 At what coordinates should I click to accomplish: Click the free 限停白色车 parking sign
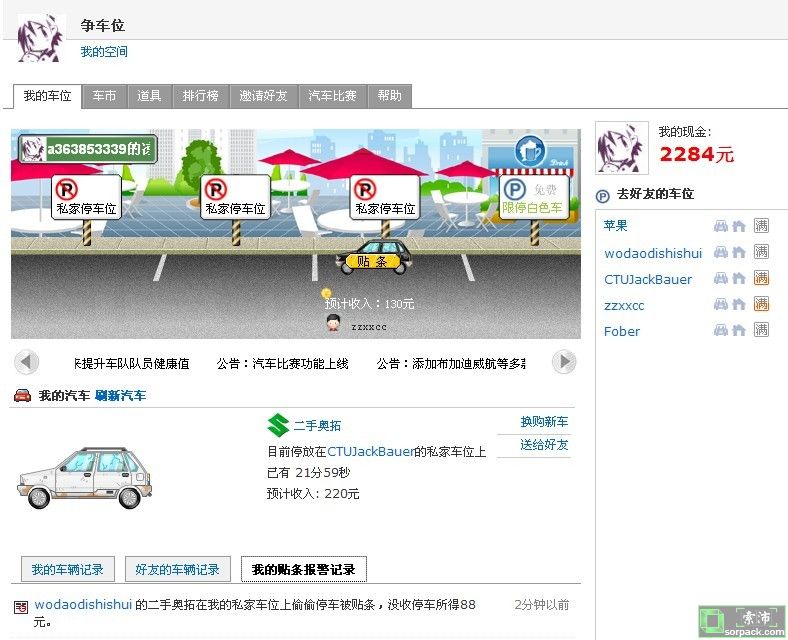coord(533,198)
